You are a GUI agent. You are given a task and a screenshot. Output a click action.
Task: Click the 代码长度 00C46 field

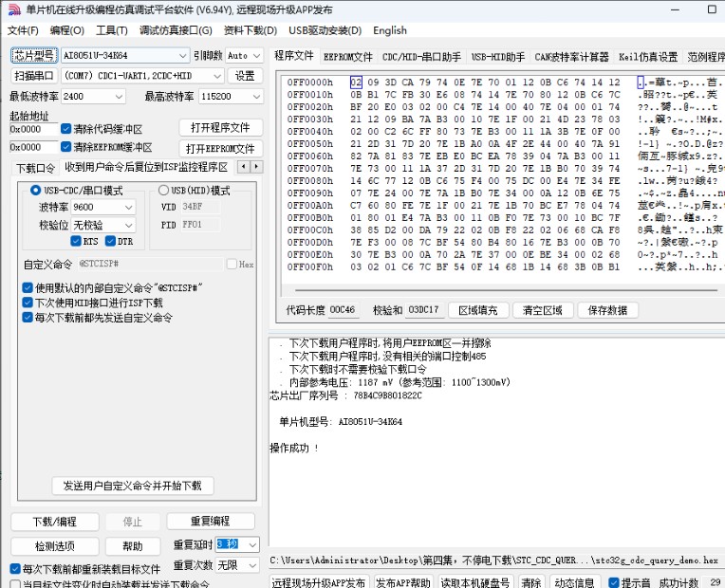pyautogui.click(x=343, y=310)
